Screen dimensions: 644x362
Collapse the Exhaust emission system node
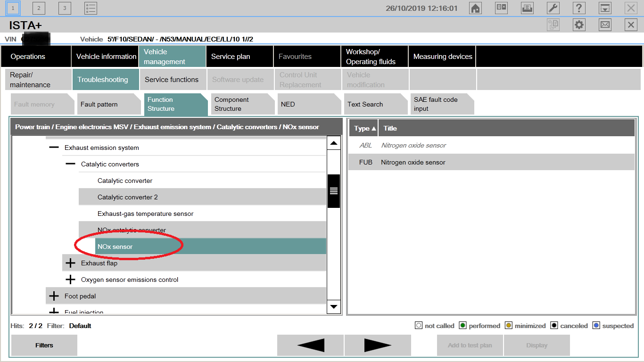54,148
